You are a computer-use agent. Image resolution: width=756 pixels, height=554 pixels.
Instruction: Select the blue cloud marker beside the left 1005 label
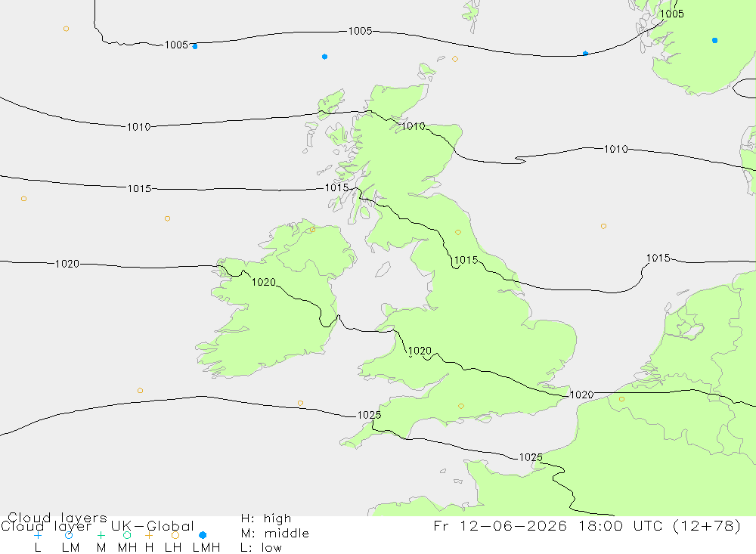195,47
